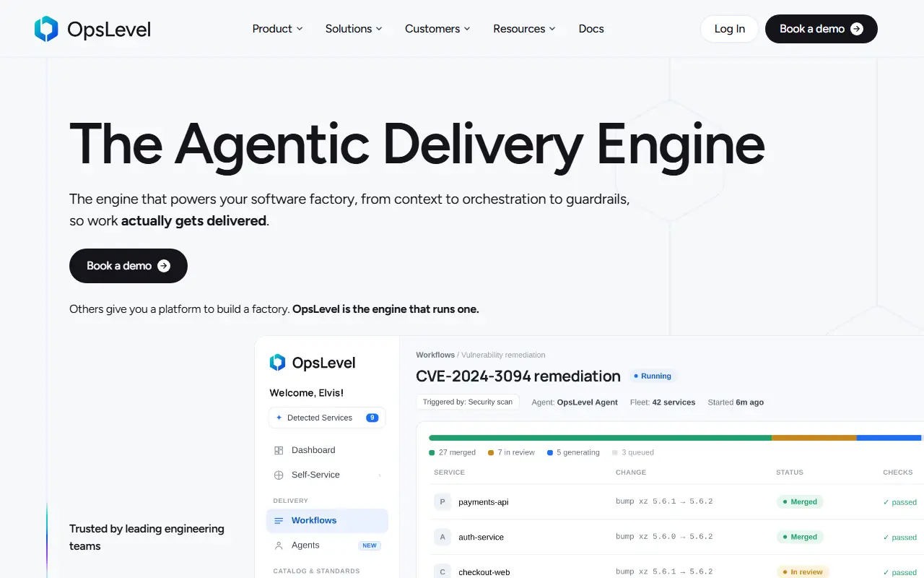The width and height of the screenshot is (924, 578).
Task: Click the 3 queued legend item
Action: 633,452
